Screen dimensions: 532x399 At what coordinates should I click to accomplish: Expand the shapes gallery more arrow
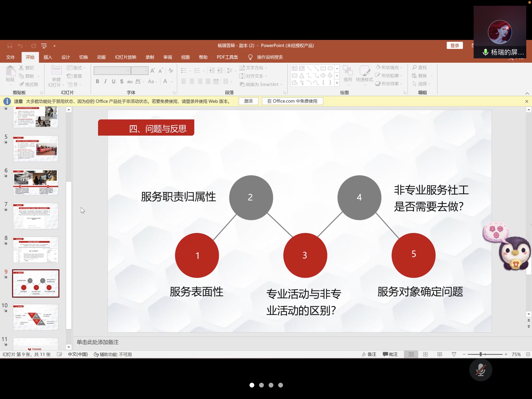pos(337,83)
